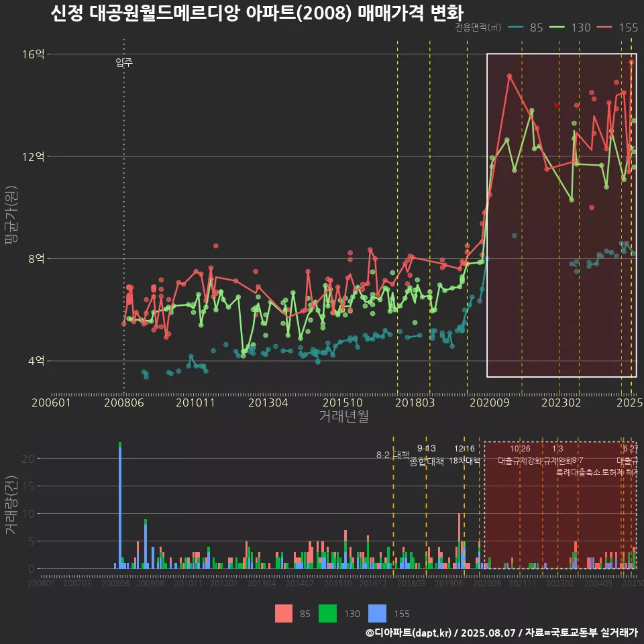Viewport: 644px width, 644px height.
Task: Click the volume axis label 10
Action: click(29, 514)
